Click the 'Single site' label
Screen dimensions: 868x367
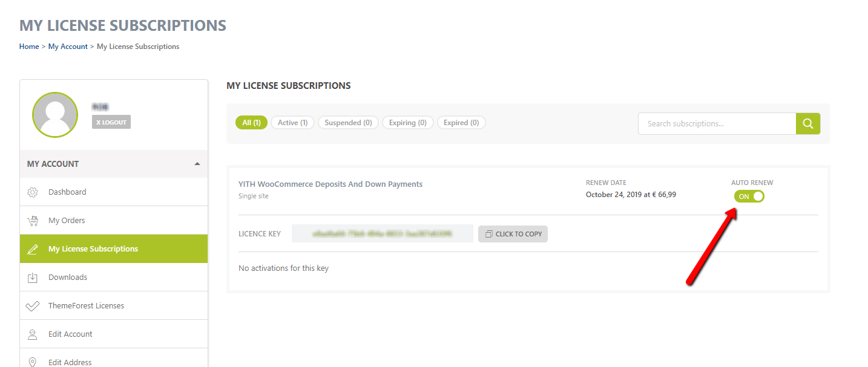click(x=254, y=196)
